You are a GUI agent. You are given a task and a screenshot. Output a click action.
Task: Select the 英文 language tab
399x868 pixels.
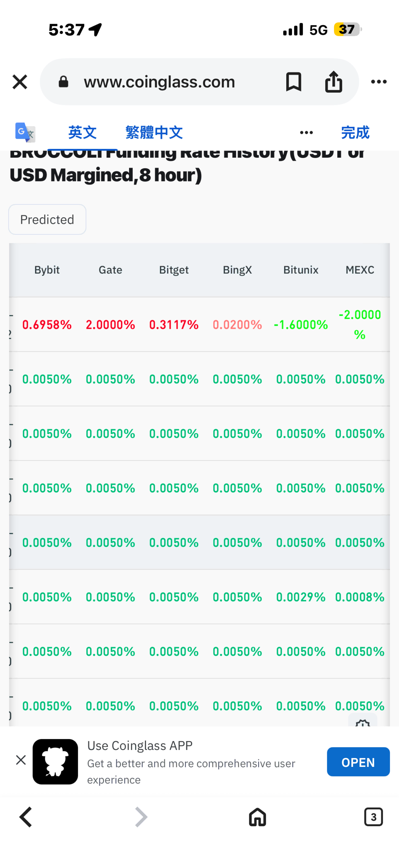pos(82,132)
